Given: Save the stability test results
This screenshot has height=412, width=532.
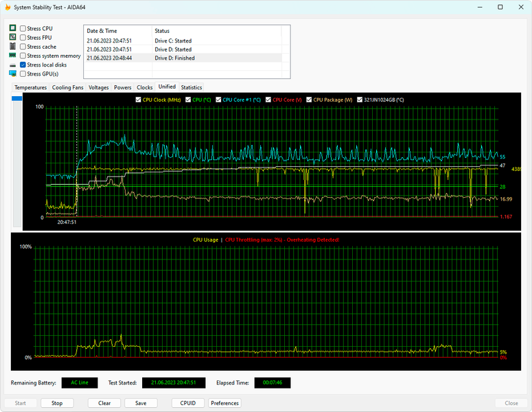Looking at the screenshot, I should coord(141,403).
